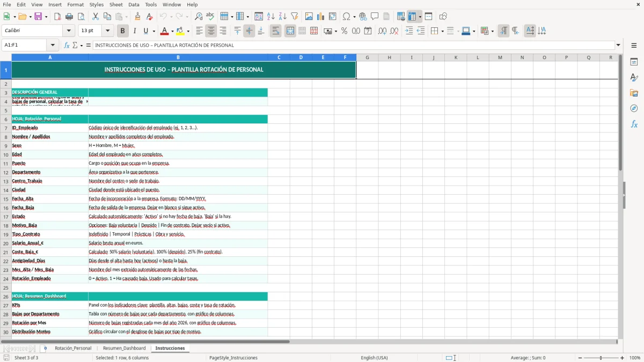Toggle Center Horizontally alignment

coord(211,31)
